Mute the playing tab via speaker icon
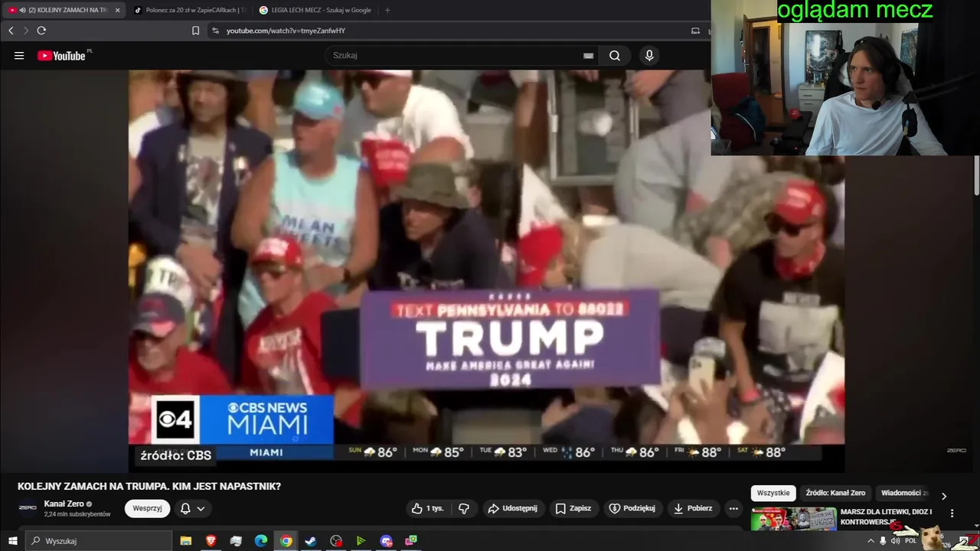This screenshot has width=980, height=551. 22,10
